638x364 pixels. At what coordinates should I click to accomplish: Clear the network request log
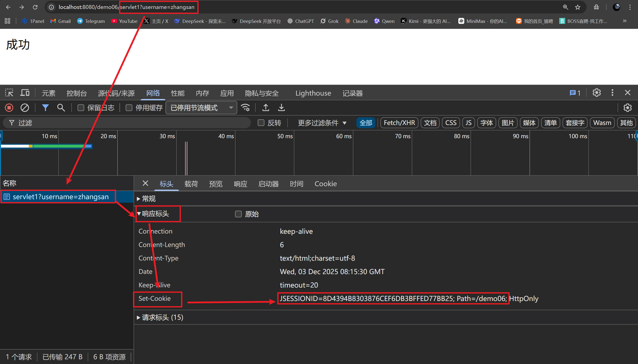25,108
